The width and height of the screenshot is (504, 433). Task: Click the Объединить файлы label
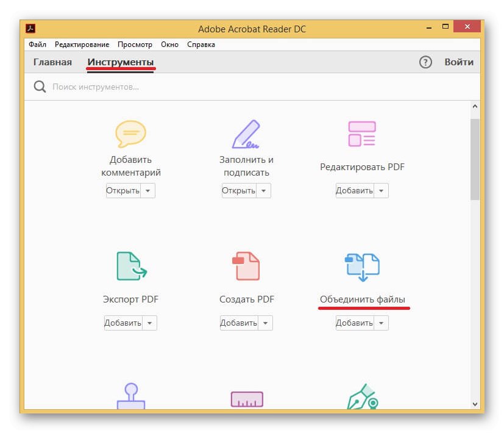[x=362, y=299]
